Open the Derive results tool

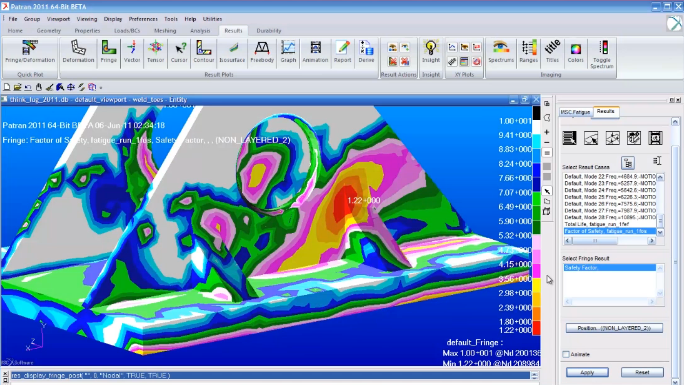[x=366, y=52]
